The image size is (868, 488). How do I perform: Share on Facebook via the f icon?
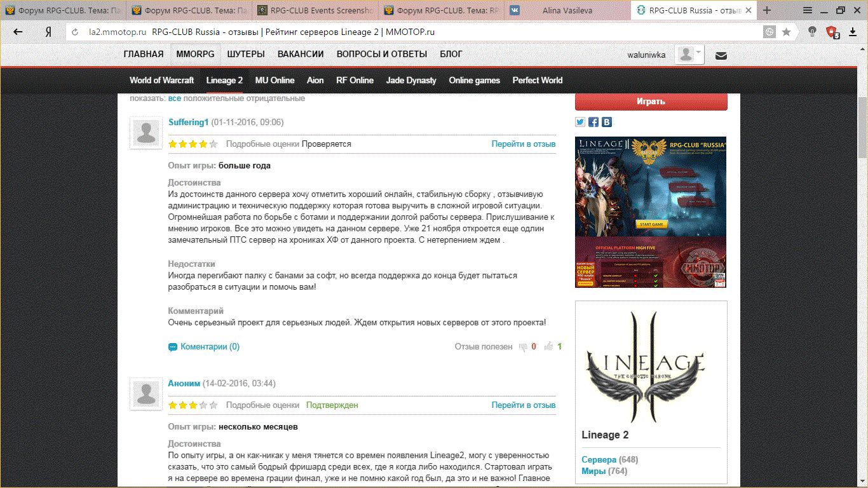(x=593, y=122)
